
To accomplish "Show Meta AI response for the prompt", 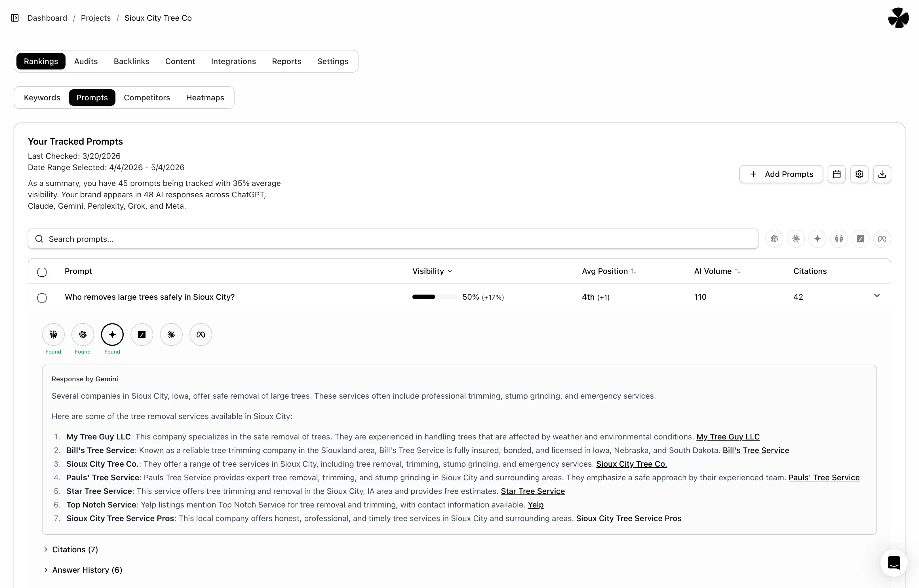I will [201, 335].
